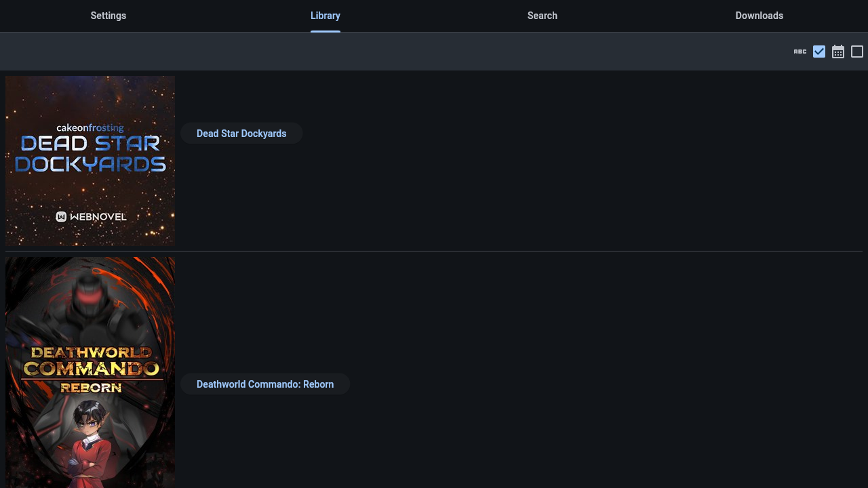Enable the sort-by-date checkbox

click(857, 52)
